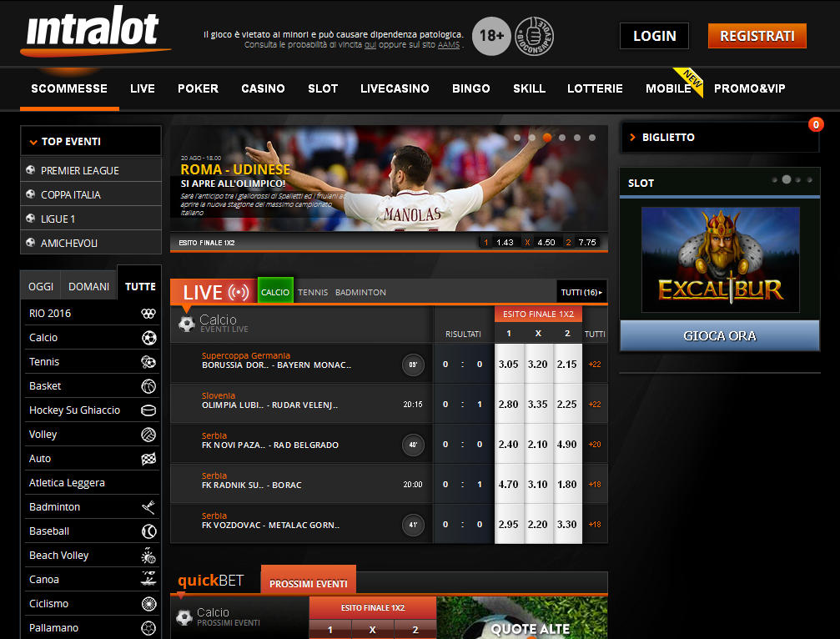840x639 pixels.
Task: Click the ticket count badge on Biglietto
Action: pyautogui.click(x=815, y=125)
